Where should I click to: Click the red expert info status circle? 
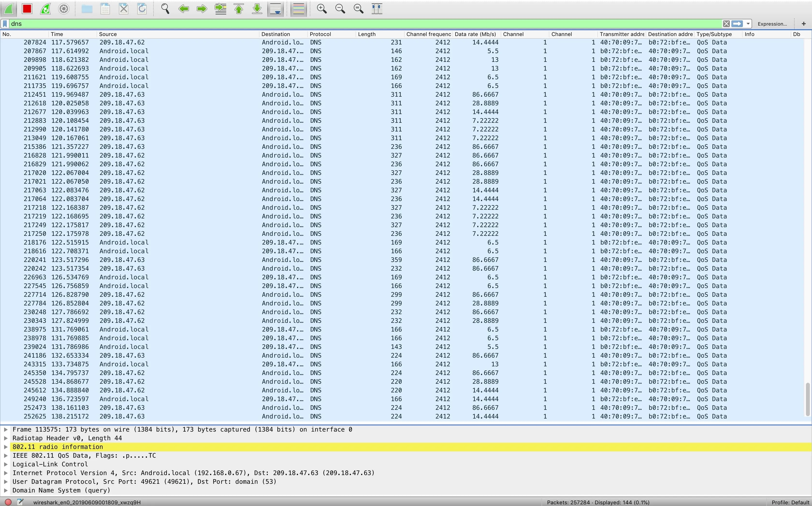click(8, 502)
